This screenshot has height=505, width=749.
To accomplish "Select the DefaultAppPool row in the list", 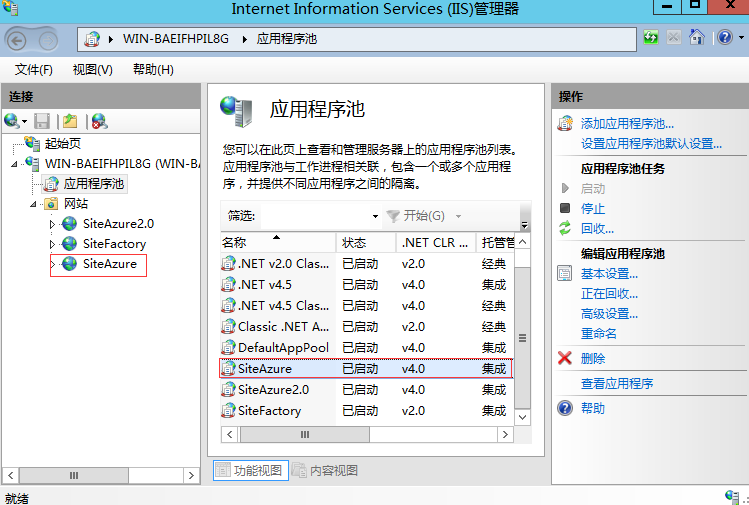I will click(x=283, y=348).
